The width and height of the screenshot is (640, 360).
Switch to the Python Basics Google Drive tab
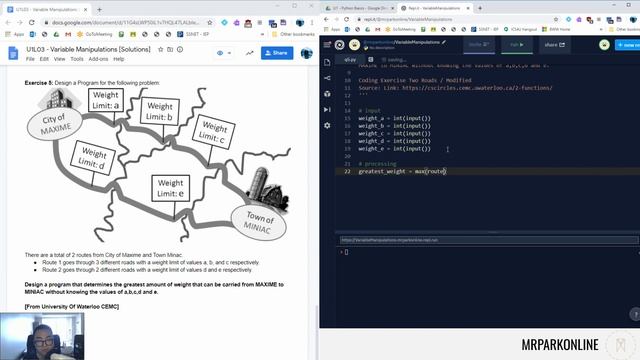(x=358, y=8)
